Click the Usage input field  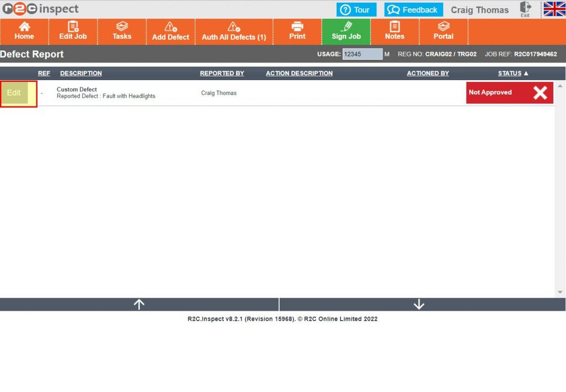click(362, 54)
